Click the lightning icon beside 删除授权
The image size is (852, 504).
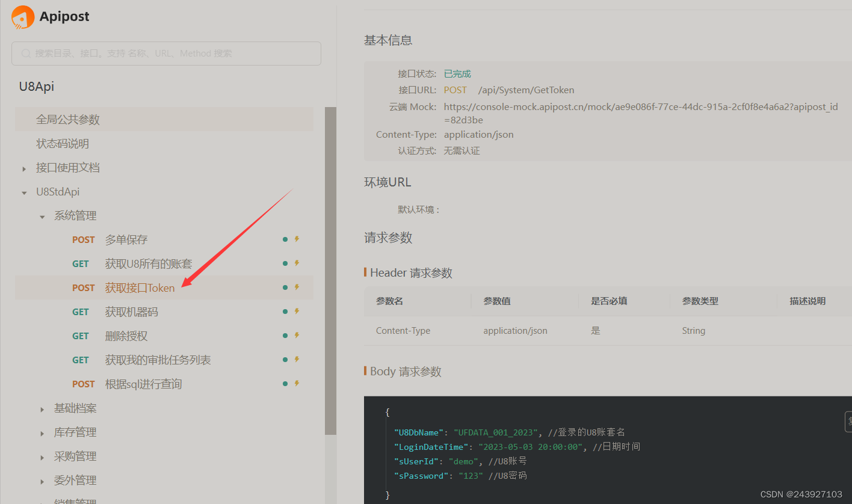[x=297, y=336]
